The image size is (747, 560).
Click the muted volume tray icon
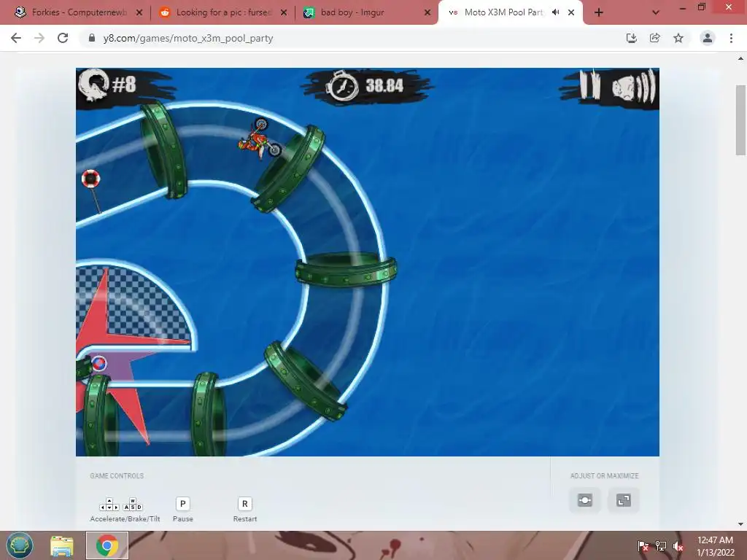point(678,546)
